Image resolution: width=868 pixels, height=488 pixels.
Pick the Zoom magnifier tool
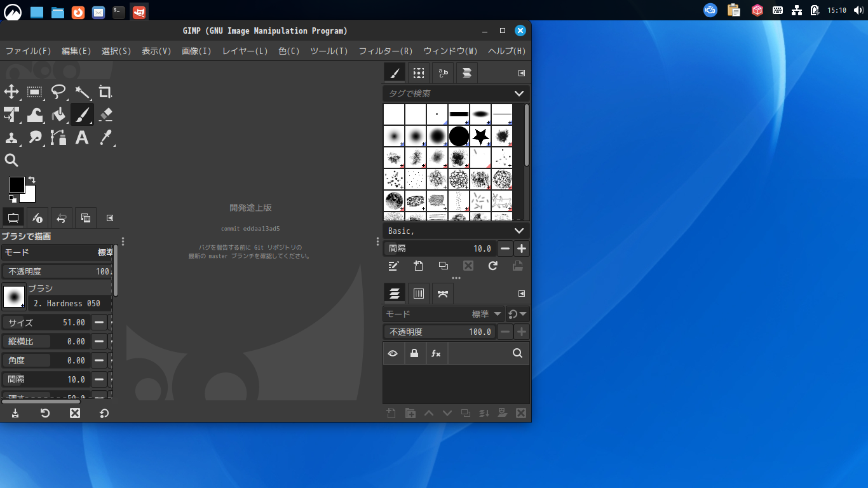(11, 160)
